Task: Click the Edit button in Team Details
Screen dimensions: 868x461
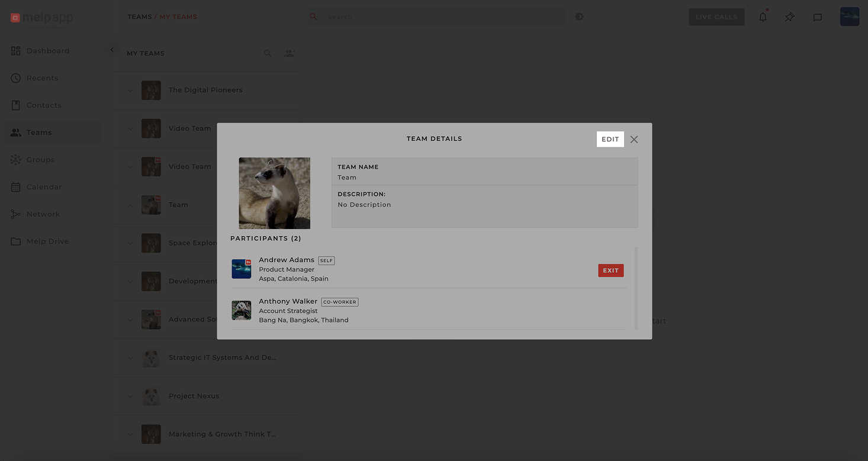Action: point(610,139)
